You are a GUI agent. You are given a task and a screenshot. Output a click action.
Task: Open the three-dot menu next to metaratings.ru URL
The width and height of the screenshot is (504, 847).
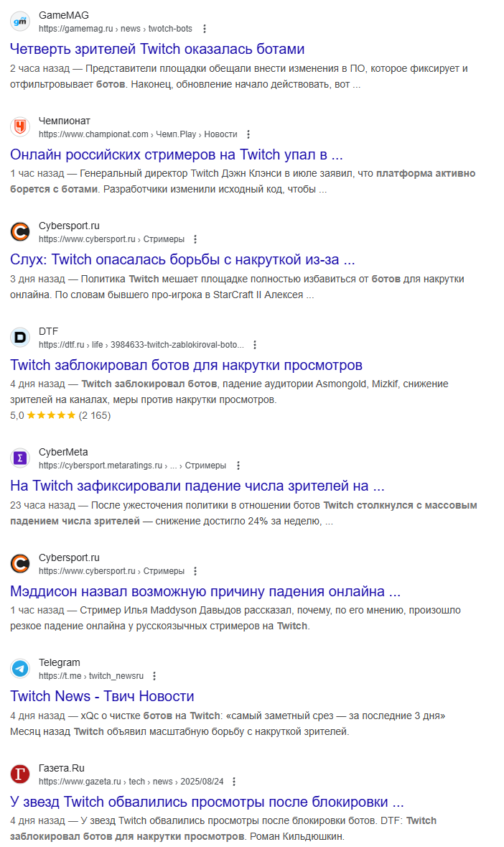point(238,465)
